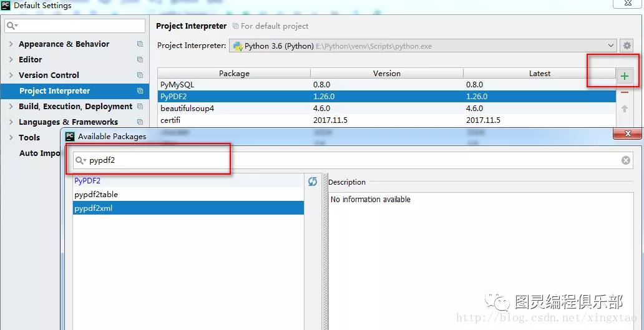The height and width of the screenshot is (330, 644).
Task: Click the red minus uninstall package icon
Action: pyautogui.click(x=624, y=93)
